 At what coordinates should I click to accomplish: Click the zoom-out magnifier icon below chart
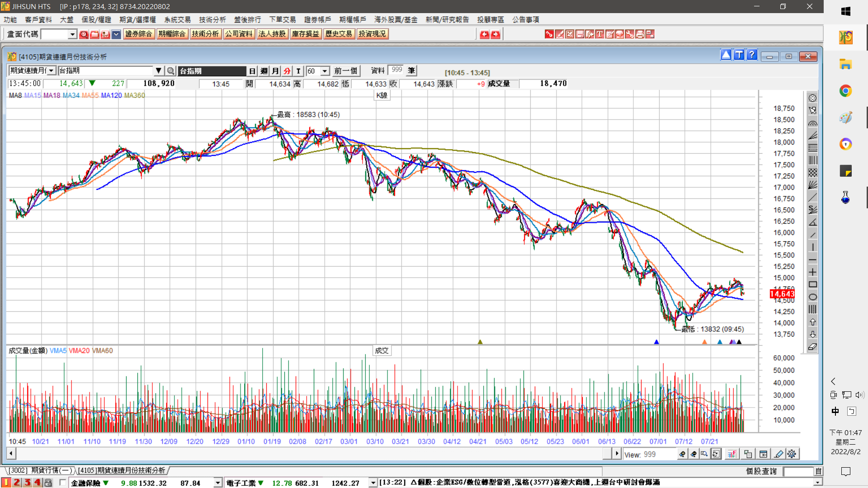point(693,454)
